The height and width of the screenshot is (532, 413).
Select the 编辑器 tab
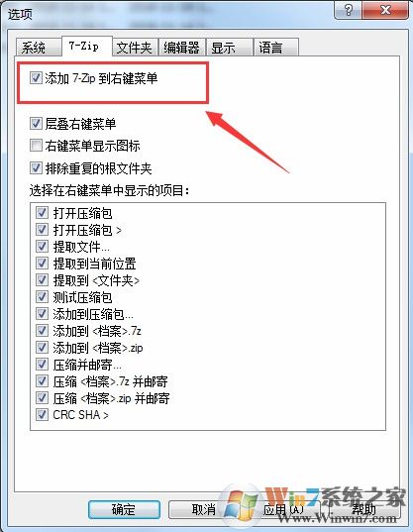click(182, 48)
